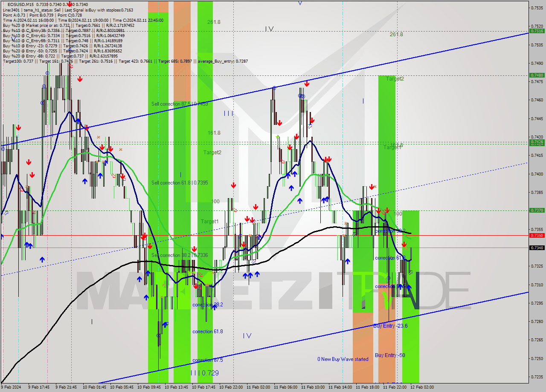This screenshot has height=392, width=546.
Task: Select the 'Buy Entry -50' label
Action: click(390, 355)
